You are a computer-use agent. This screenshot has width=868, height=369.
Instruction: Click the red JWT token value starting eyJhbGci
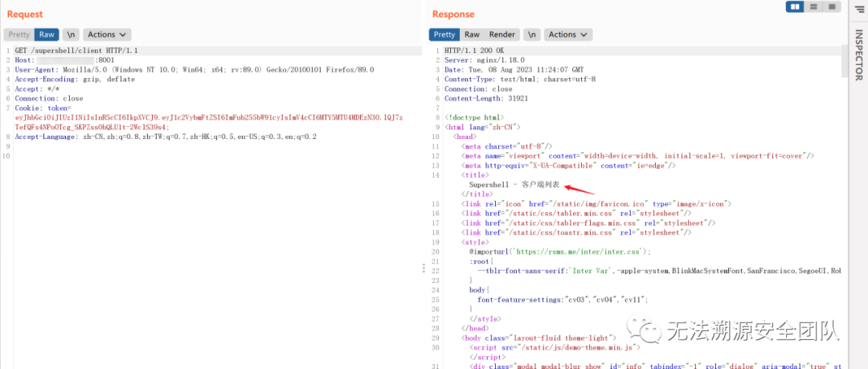[209, 122]
